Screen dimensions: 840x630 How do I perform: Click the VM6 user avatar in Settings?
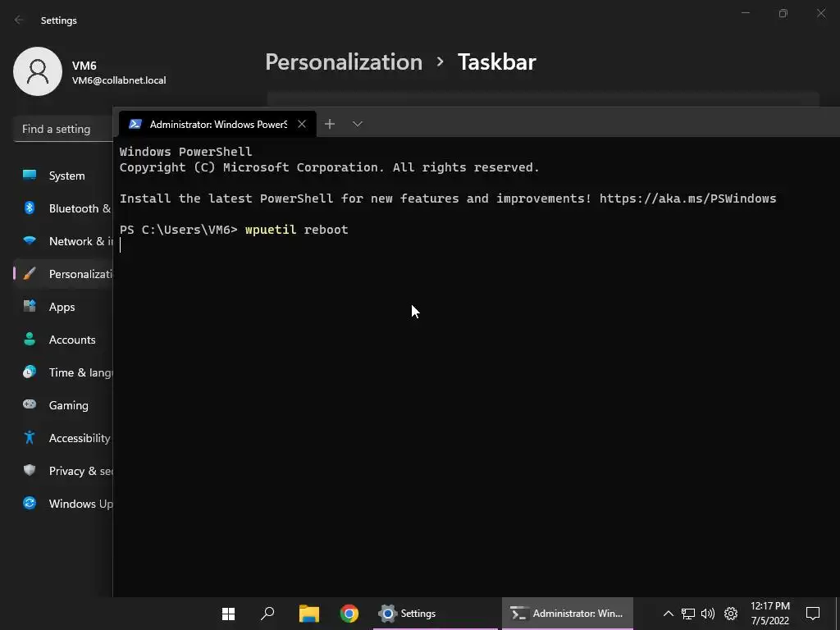click(x=38, y=71)
